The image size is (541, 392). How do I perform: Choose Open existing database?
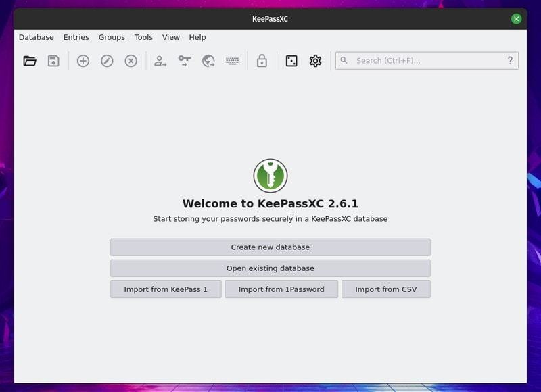point(270,268)
